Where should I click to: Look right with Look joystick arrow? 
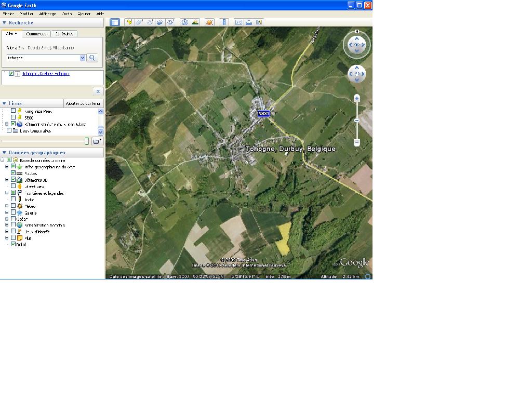pos(363,45)
